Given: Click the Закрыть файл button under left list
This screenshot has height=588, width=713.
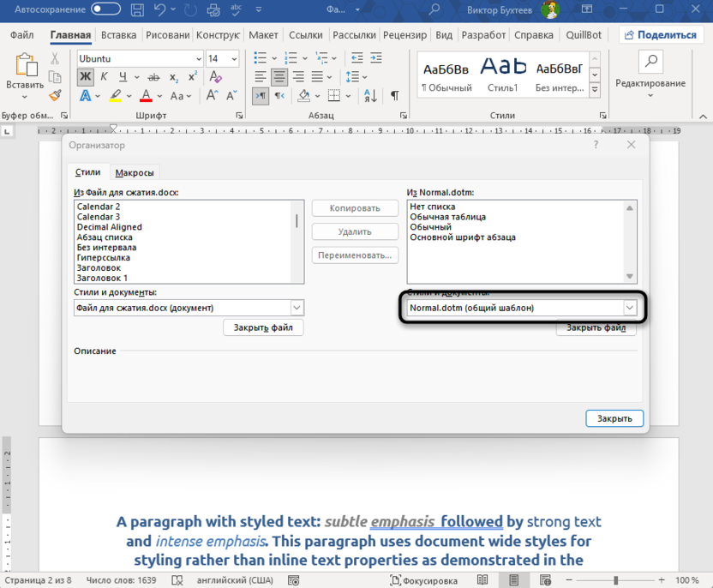Looking at the screenshot, I should click(x=263, y=327).
